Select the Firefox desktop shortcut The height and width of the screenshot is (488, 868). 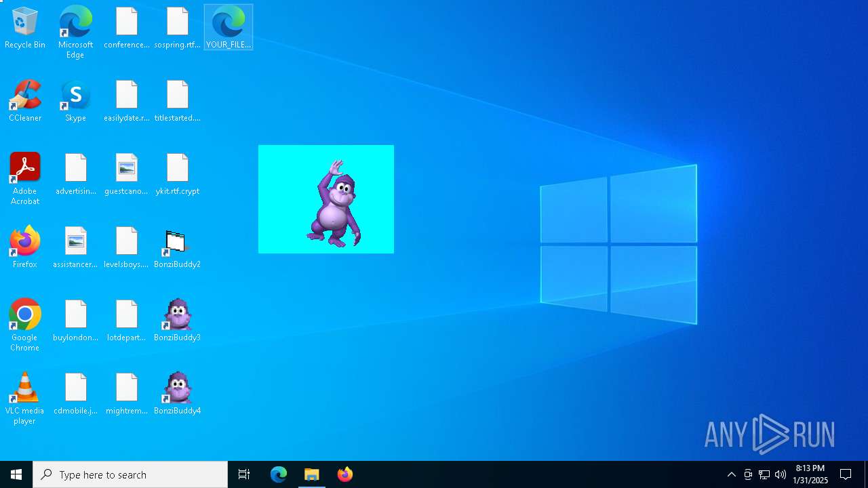click(25, 247)
